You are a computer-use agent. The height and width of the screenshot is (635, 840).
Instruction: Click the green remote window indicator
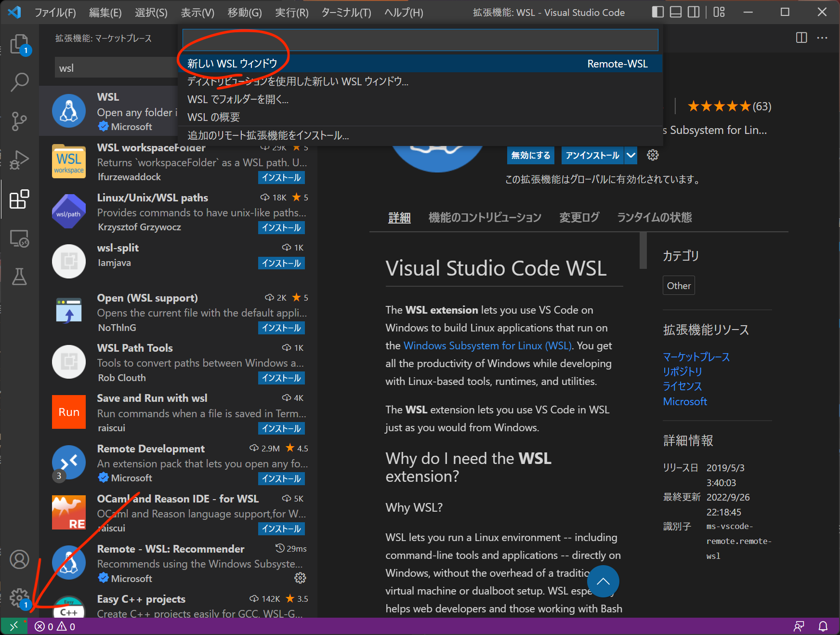coord(14,626)
